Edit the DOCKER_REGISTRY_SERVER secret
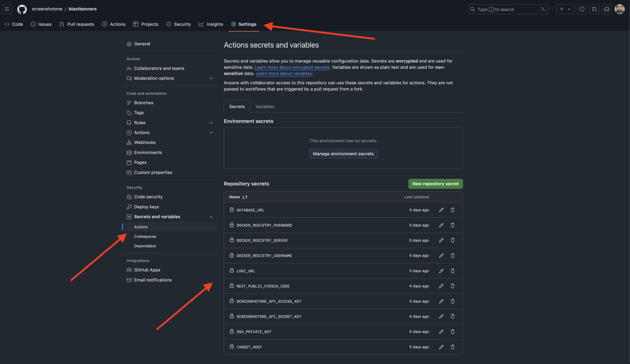This screenshot has width=630, height=364. tap(441, 240)
